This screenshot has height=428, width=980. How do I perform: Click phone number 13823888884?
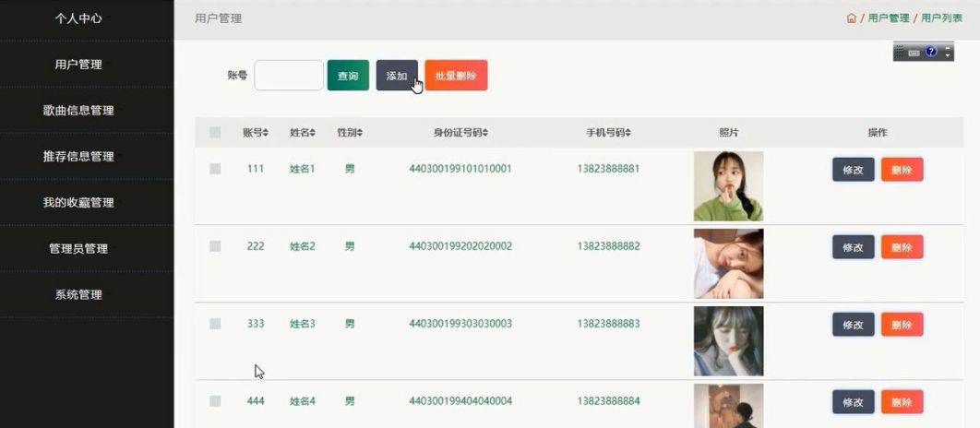[x=608, y=401]
